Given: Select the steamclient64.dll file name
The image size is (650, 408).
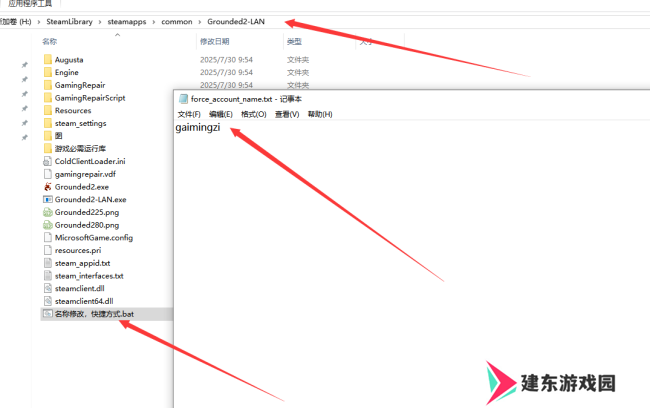Looking at the screenshot, I should [x=84, y=301].
